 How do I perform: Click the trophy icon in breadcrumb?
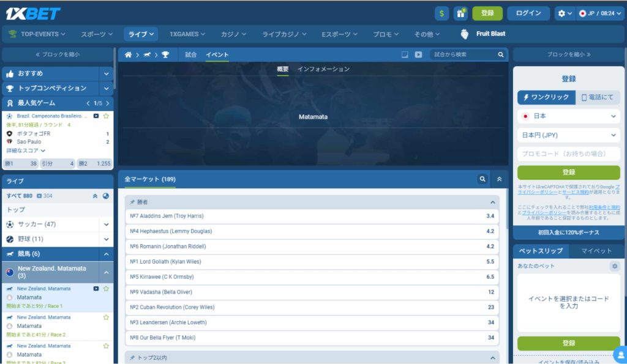[x=165, y=54]
